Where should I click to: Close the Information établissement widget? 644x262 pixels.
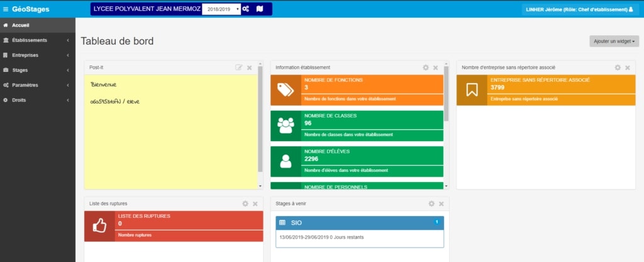pyautogui.click(x=436, y=67)
